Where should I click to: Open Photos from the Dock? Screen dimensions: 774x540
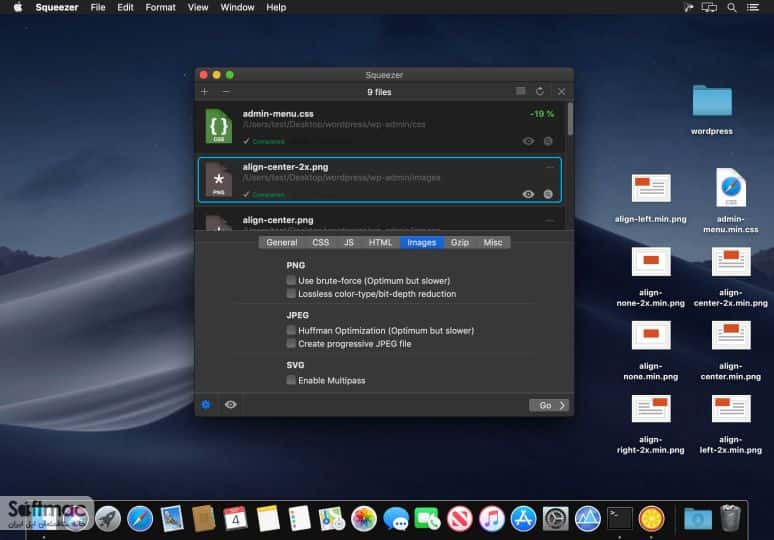pos(364,519)
